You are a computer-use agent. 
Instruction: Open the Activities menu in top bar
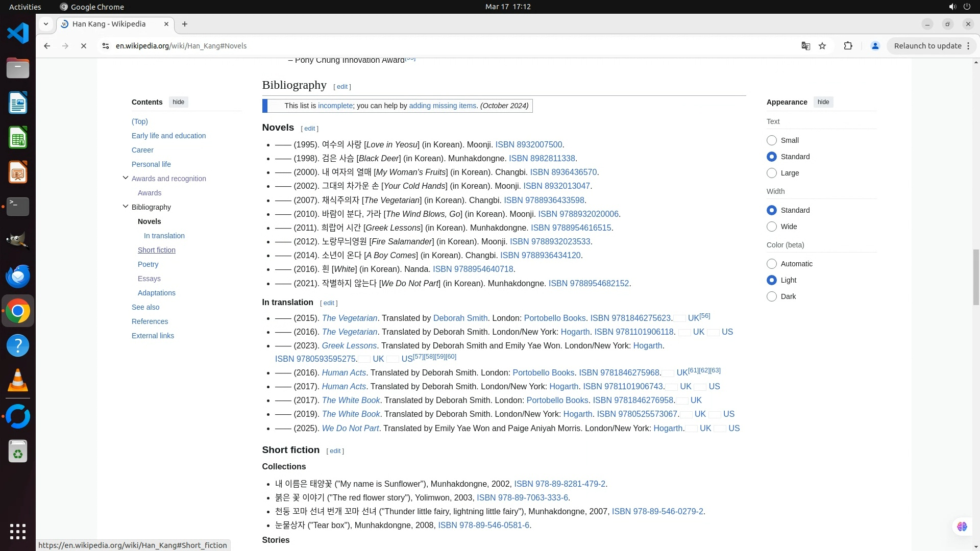click(25, 7)
